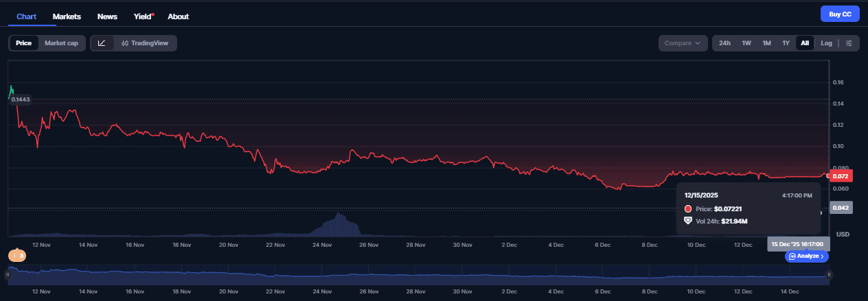
Task: Select the line chart icon
Action: tap(102, 43)
